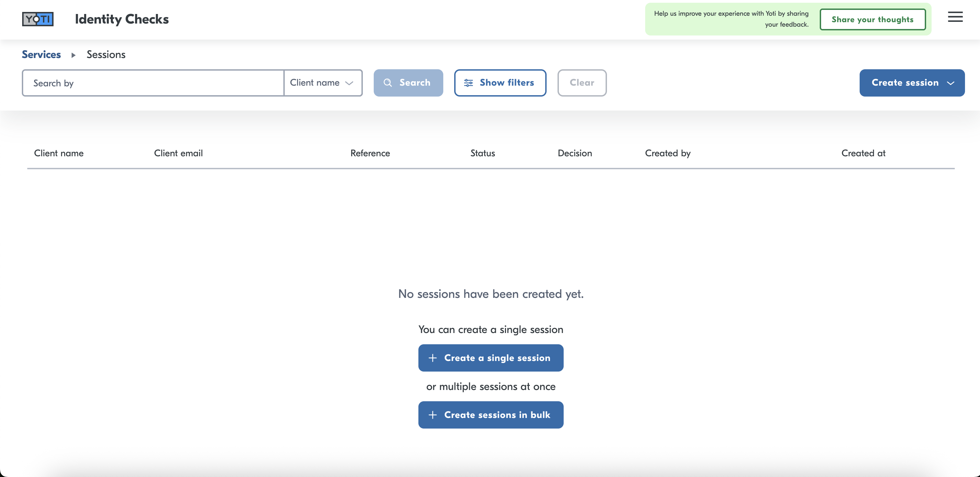Image resolution: width=980 pixels, height=477 pixels.
Task: Click plus icon on Create sessions in bulk
Action: point(433,415)
